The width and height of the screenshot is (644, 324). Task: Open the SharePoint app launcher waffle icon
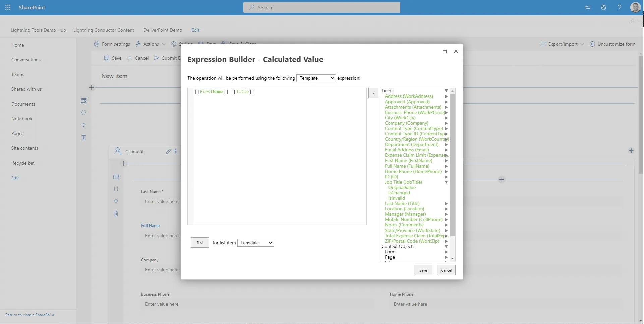[8, 7]
